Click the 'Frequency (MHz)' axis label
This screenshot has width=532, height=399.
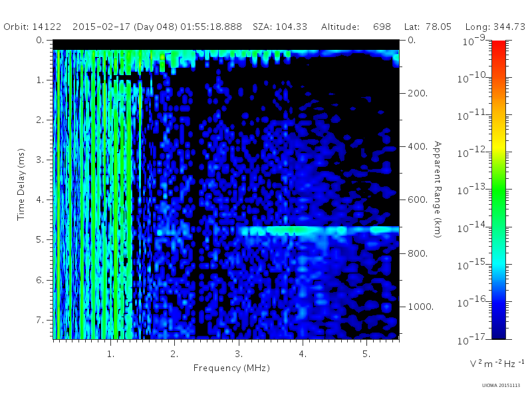pos(231,368)
